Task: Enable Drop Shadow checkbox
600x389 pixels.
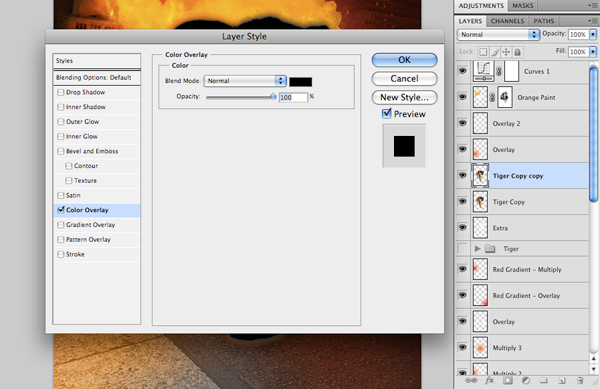Action: coord(60,92)
